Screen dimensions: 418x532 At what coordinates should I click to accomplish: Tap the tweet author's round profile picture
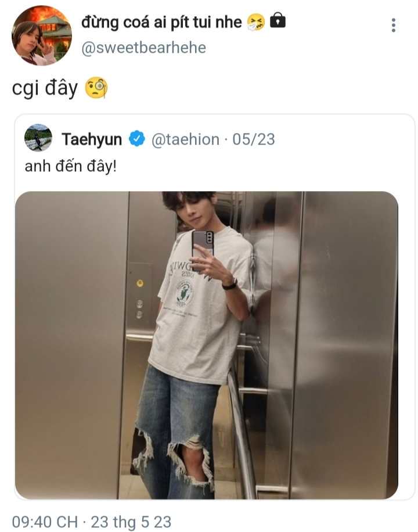point(41,35)
